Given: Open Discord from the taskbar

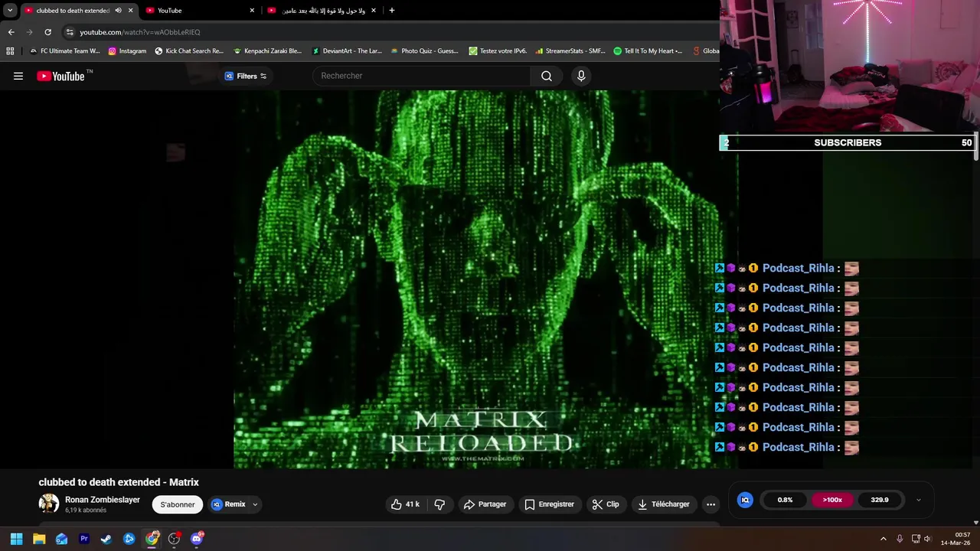Looking at the screenshot, I should (197, 539).
